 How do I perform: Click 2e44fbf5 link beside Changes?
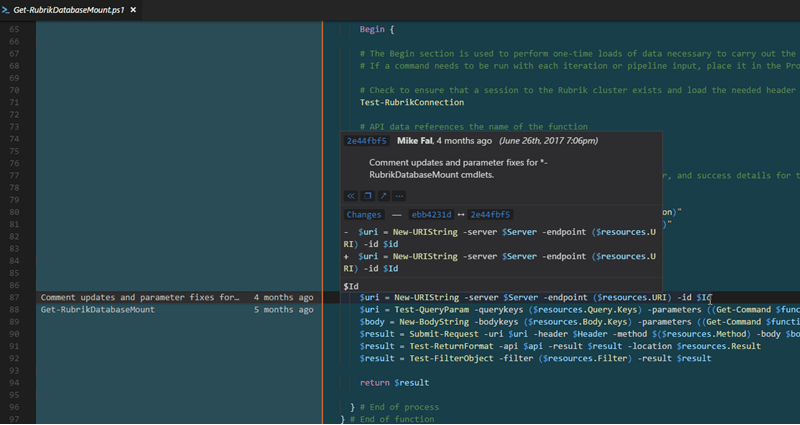[490, 214]
